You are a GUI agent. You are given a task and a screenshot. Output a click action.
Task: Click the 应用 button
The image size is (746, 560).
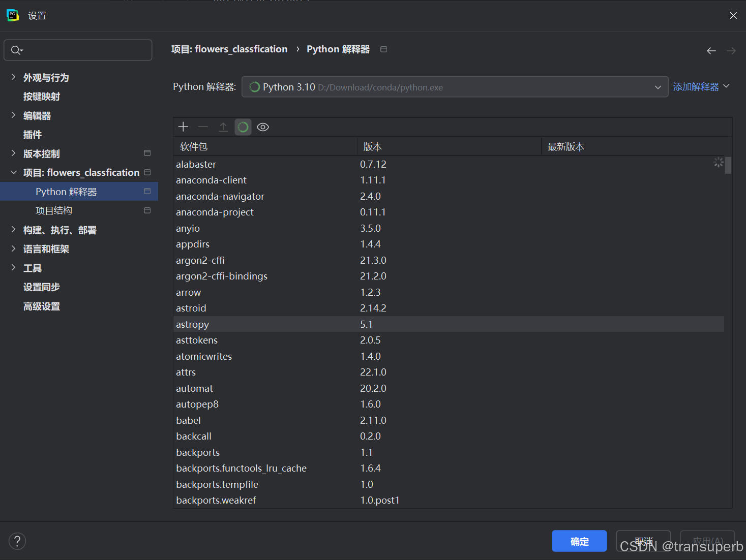click(x=707, y=541)
